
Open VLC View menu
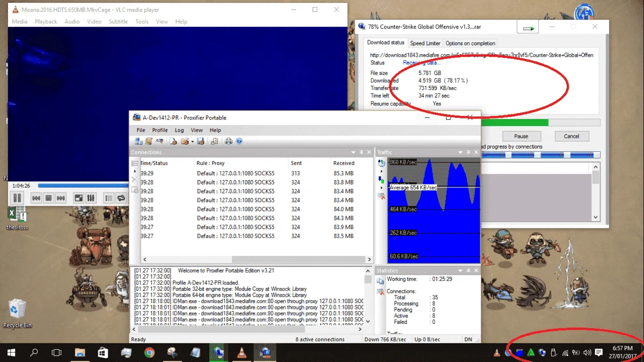[x=162, y=21]
